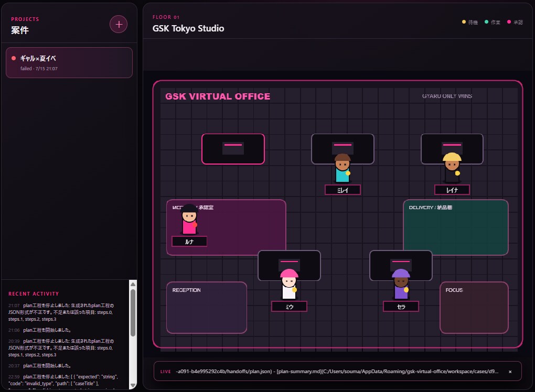Image resolution: width=535 pixels, height=392 pixels.
Task: Click the empty pink-outlined desk
Action: (x=233, y=149)
